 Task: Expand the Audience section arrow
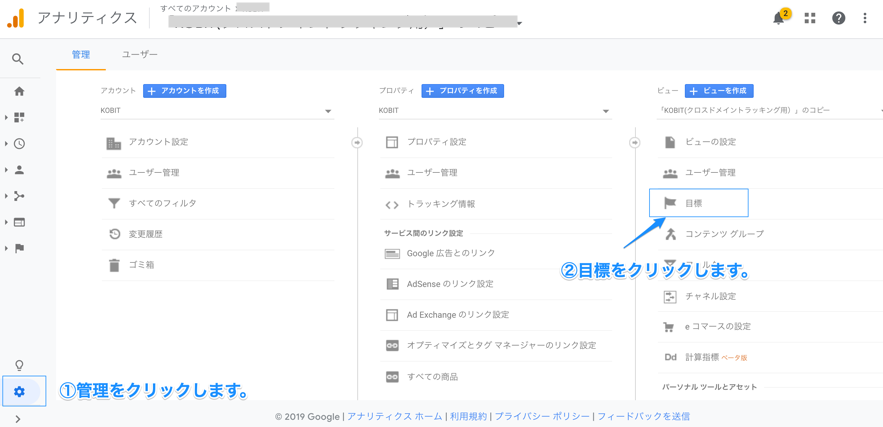[x=6, y=170]
